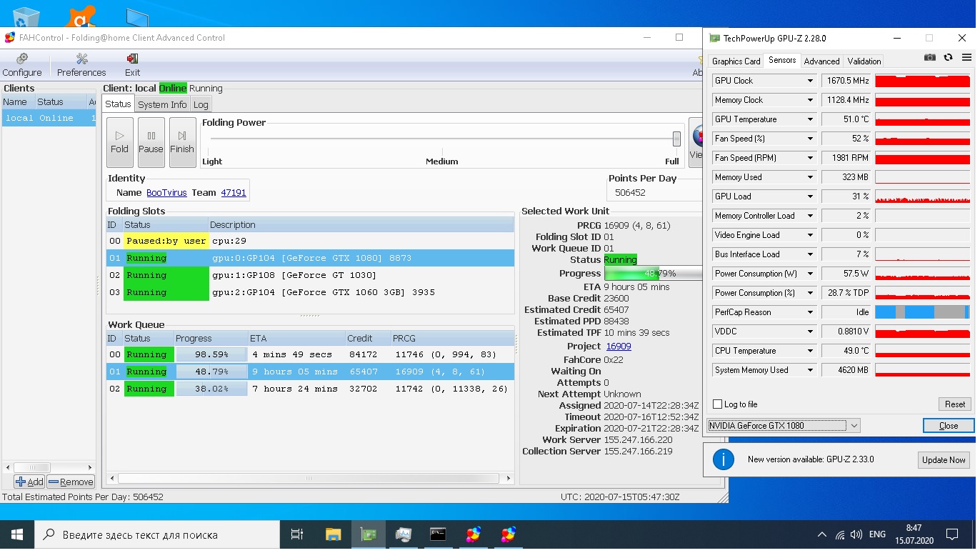Add a new client with the Add button
Screen dimensions: 980x553
[29, 482]
